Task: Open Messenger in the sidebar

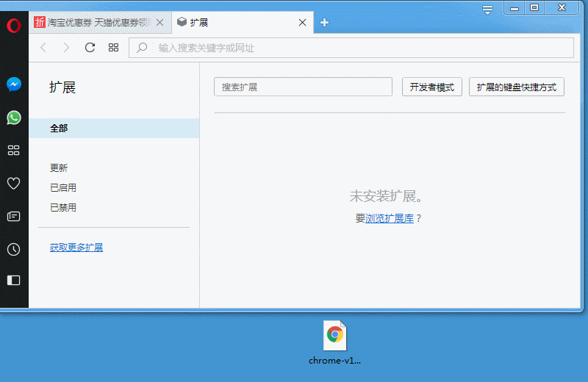Action: click(13, 84)
